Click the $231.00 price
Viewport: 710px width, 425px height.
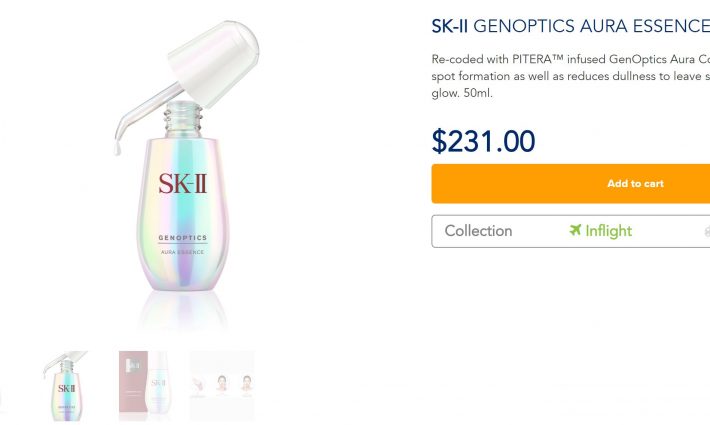click(483, 141)
